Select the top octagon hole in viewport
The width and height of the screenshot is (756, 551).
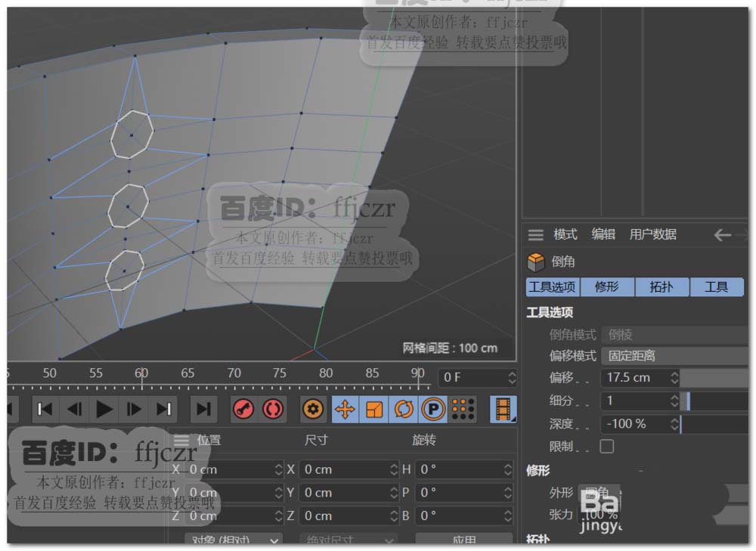tap(132, 135)
